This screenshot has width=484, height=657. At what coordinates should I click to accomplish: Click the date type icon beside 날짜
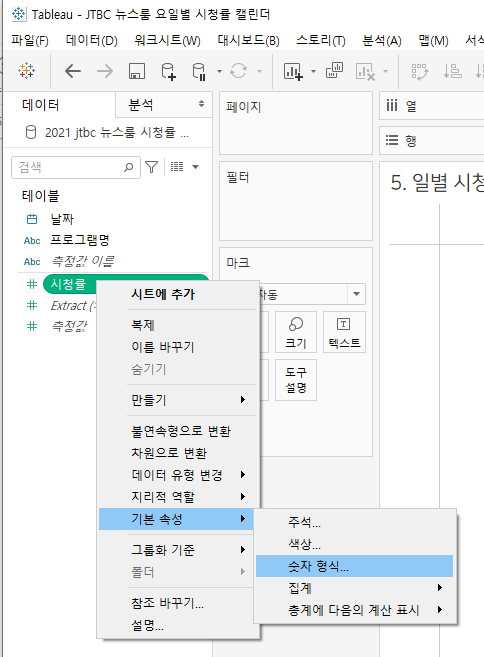click(32, 219)
